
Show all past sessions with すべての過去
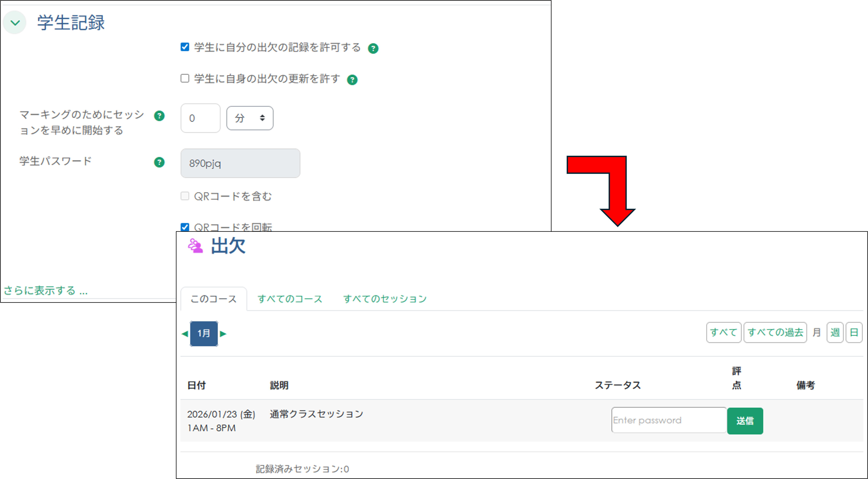(x=775, y=332)
